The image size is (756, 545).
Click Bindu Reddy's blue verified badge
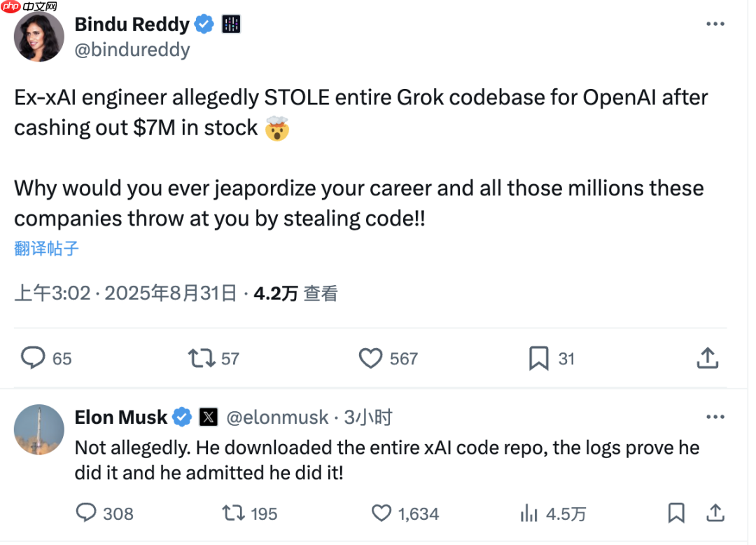coord(204,23)
